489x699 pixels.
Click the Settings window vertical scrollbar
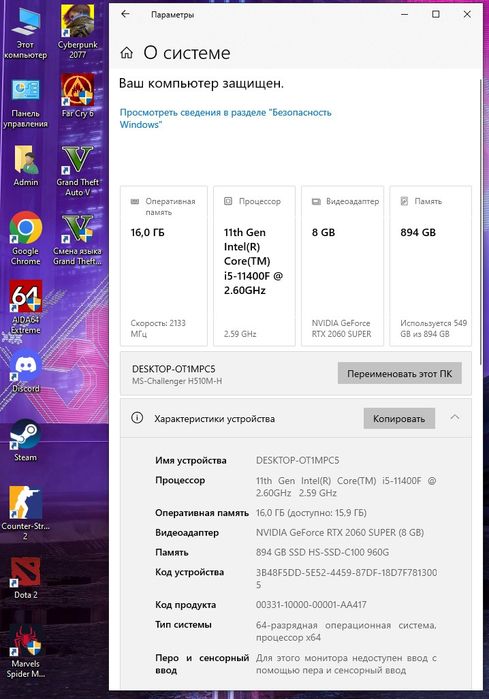[x=480, y=223]
